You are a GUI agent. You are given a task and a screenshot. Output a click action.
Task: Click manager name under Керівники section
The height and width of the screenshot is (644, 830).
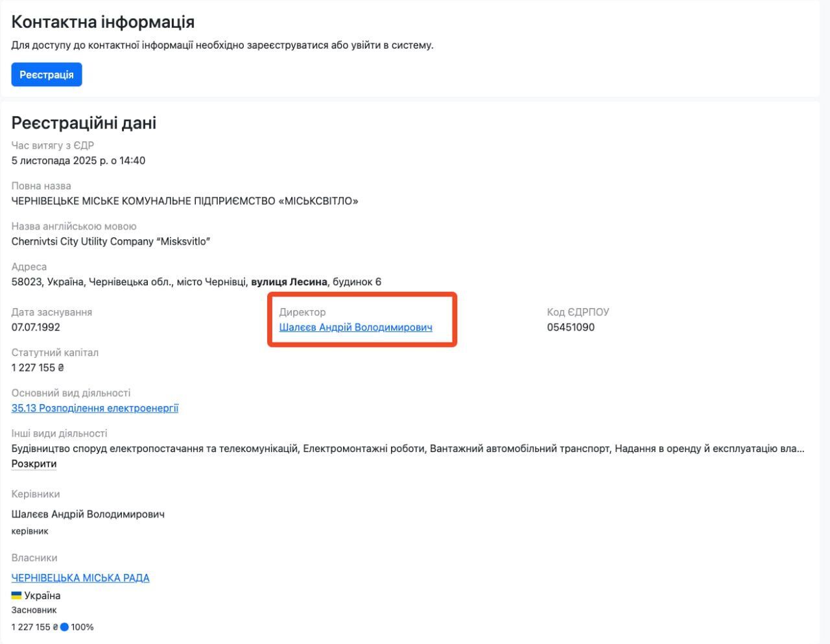tap(88, 514)
